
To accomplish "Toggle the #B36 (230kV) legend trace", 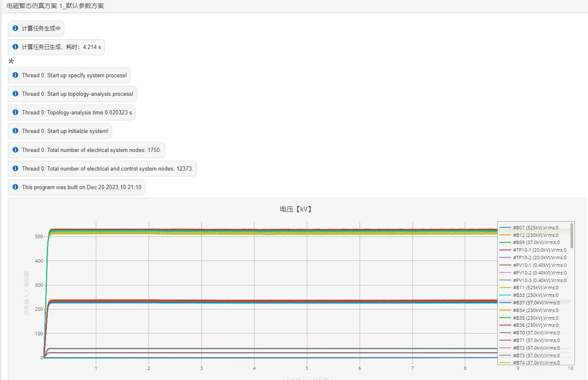I will click(529, 325).
